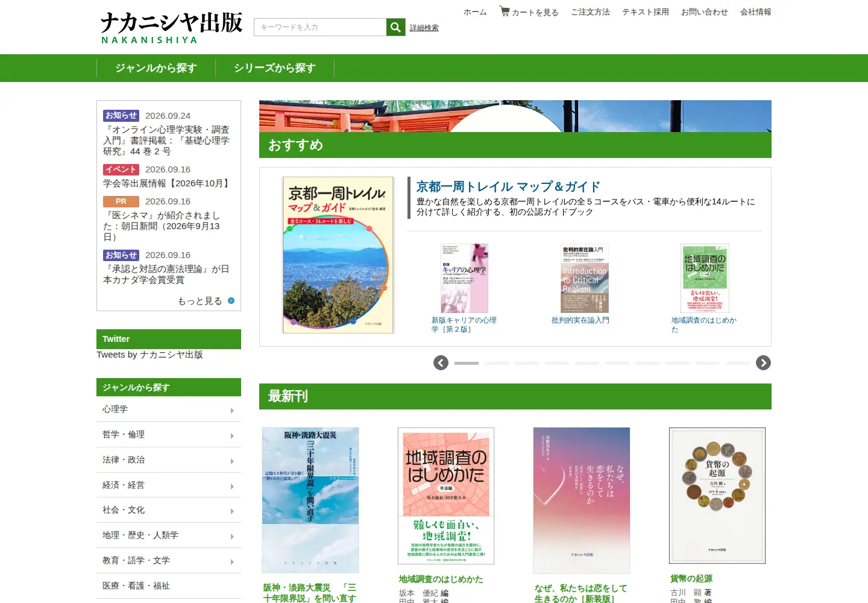Advance to next carousel slide arrow

(763, 363)
